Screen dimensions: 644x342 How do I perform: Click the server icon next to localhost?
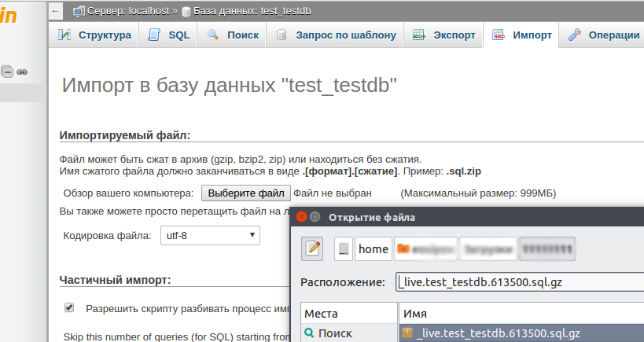(79, 11)
